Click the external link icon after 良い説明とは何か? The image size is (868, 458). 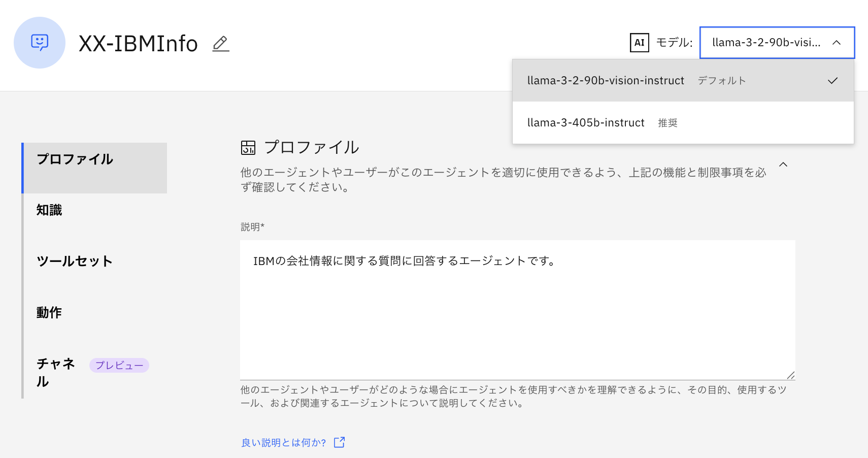(x=339, y=442)
